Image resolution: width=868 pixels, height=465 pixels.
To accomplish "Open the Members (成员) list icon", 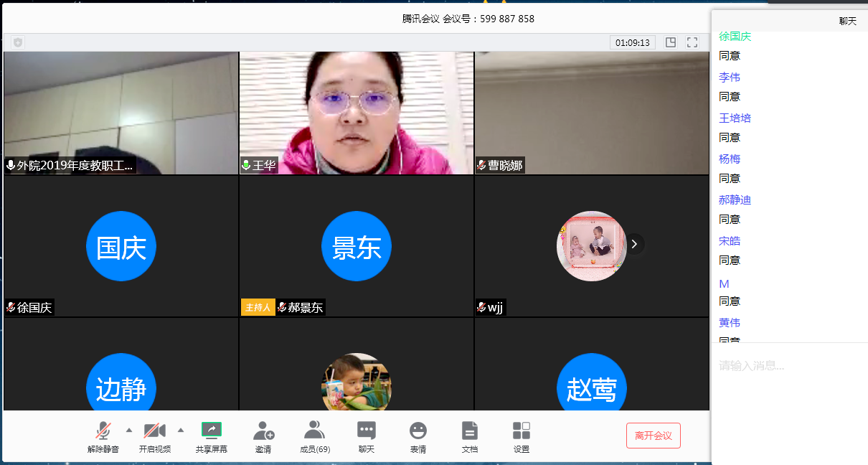I will [314, 431].
